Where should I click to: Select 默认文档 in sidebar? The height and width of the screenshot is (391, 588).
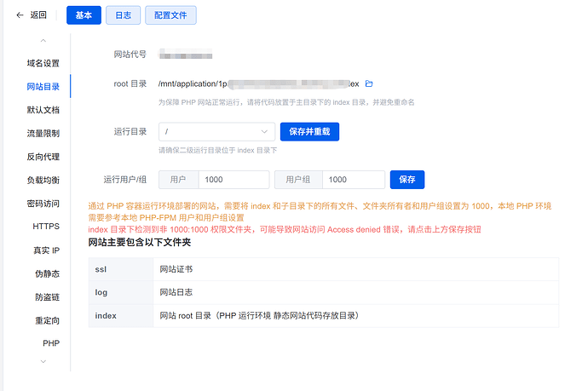coord(43,110)
